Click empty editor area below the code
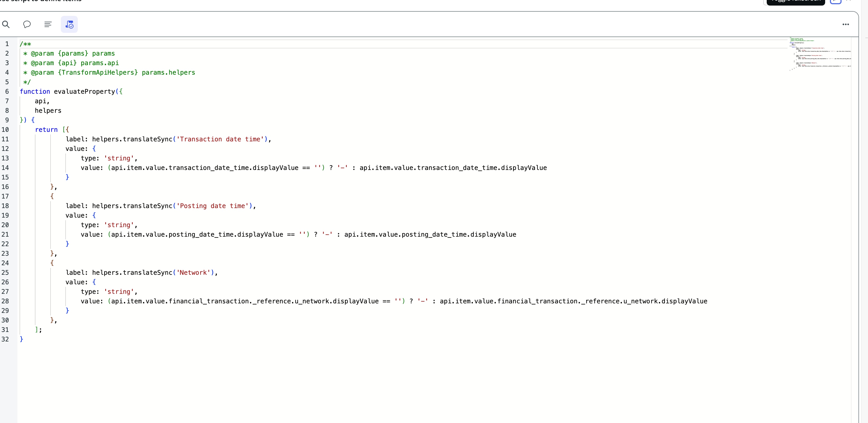Screen dimensions: 868x423 tap(404, 381)
